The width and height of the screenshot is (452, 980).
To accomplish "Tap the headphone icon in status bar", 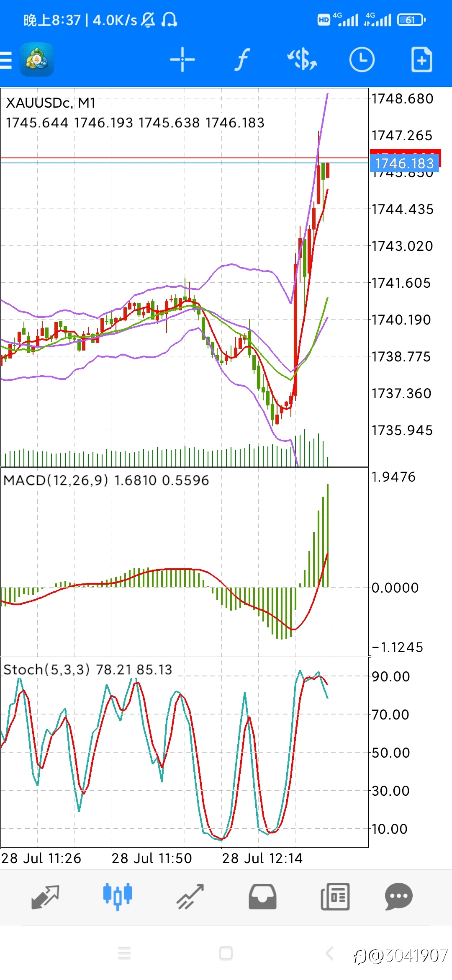I will coord(169,20).
